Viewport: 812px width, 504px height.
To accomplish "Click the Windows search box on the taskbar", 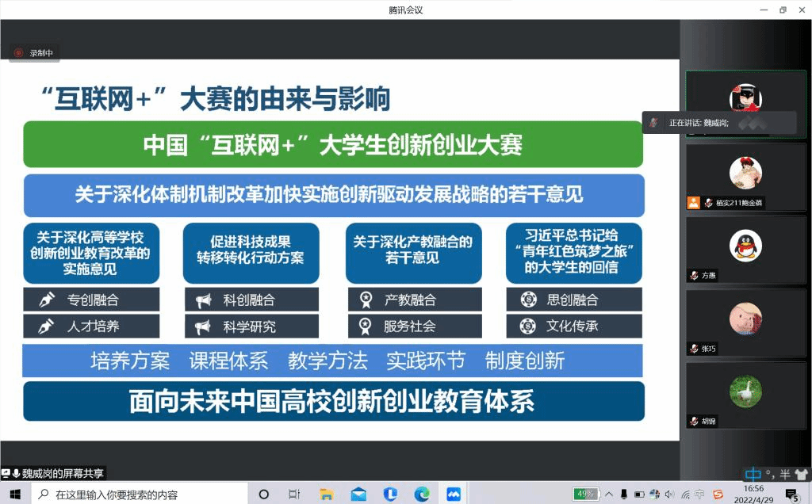I will click(143, 494).
